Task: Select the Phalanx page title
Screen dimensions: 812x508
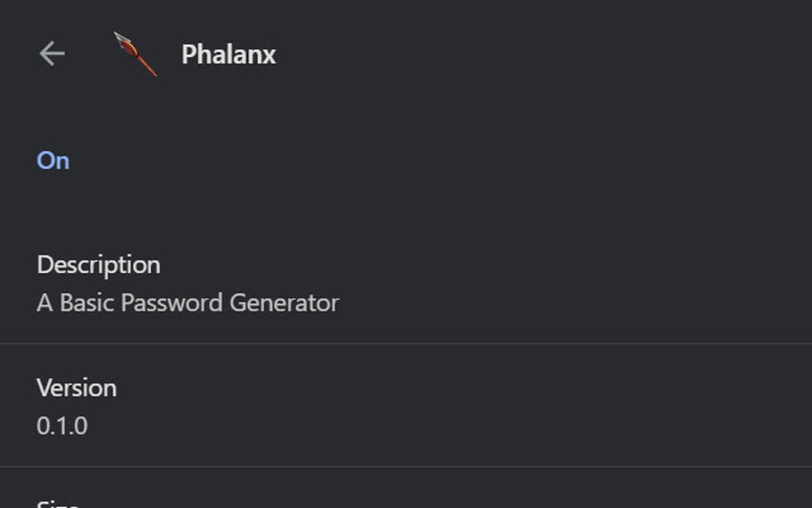Action: (x=228, y=55)
